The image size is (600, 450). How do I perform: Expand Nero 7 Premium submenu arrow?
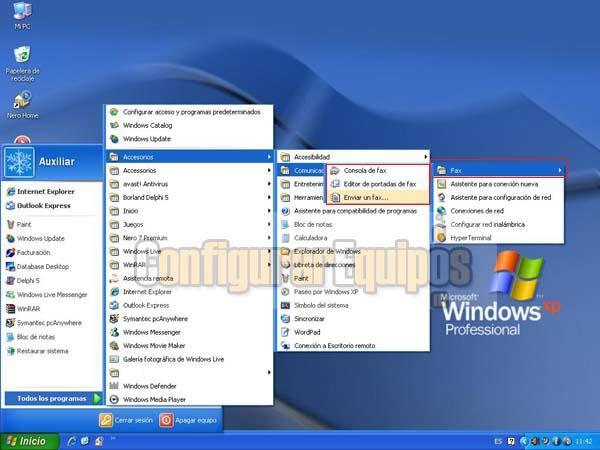pyautogui.click(x=269, y=238)
